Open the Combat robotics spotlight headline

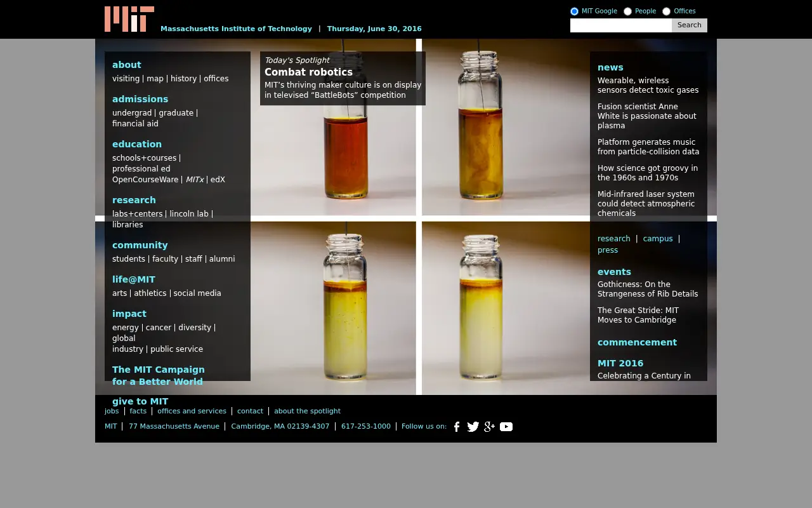(308, 72)
